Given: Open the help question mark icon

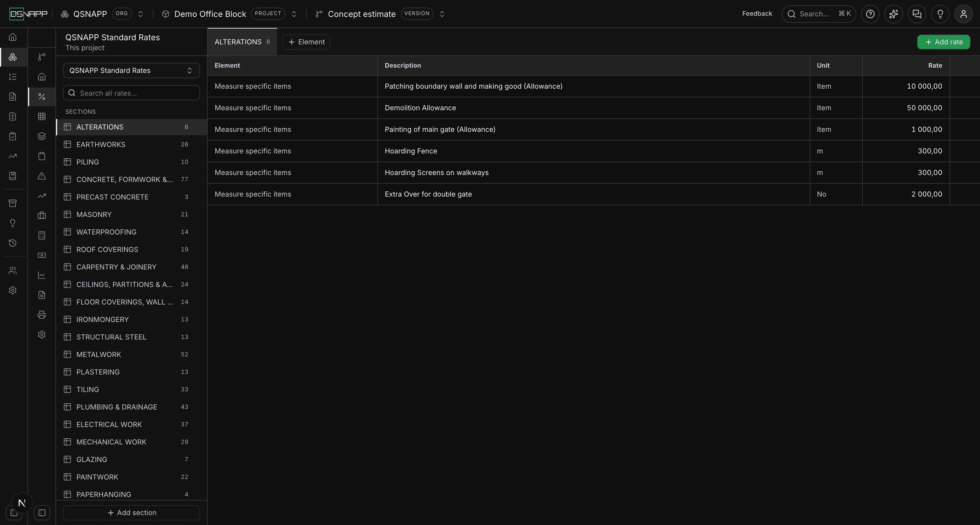Looking at the screenshot, I should tap(870, 14).
